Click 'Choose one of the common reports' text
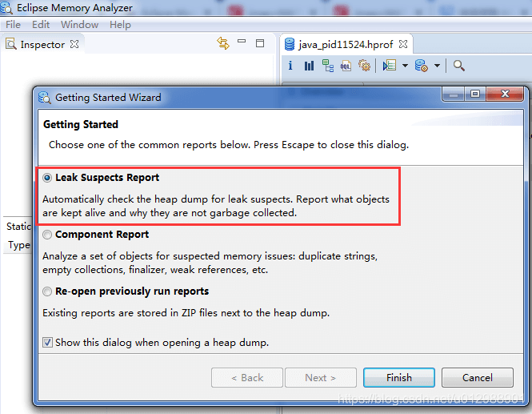The height and width of the screenshot is (414, 532). (x=229, y=145)
